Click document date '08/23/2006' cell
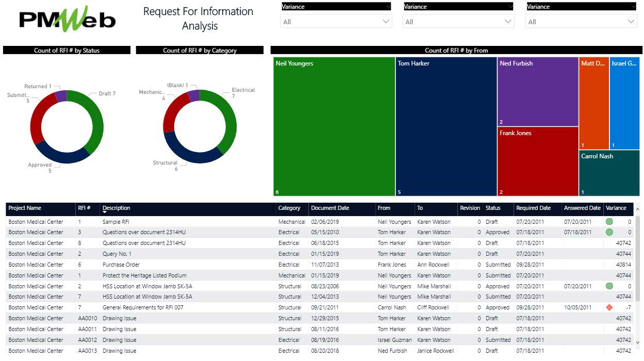The width and height of the screenshot is (644, 361). [x=325, y=286]
